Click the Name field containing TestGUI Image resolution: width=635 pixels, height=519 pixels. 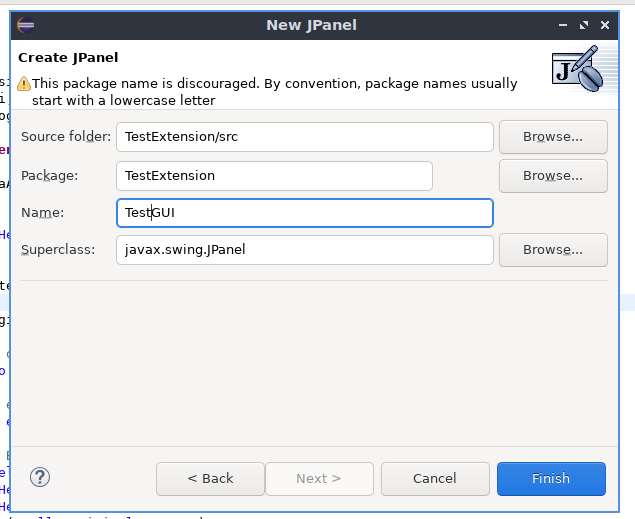pyautogui.click(x=305, y=212)
